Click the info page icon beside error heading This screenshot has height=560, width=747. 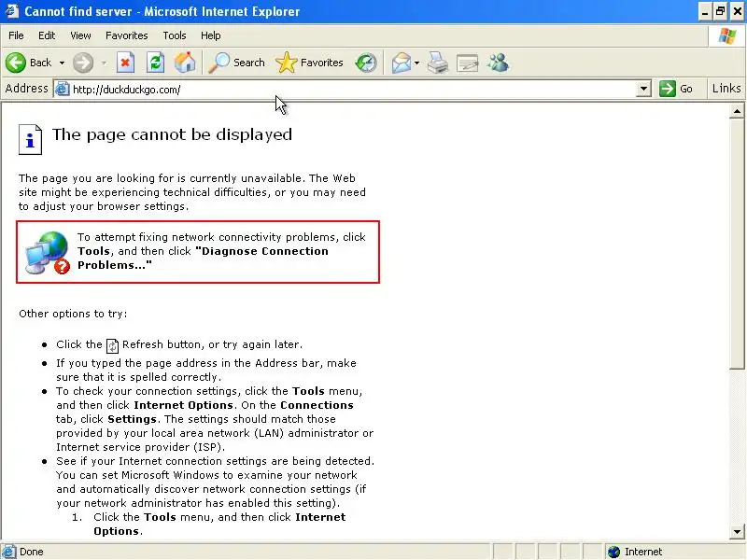point(30,139)
